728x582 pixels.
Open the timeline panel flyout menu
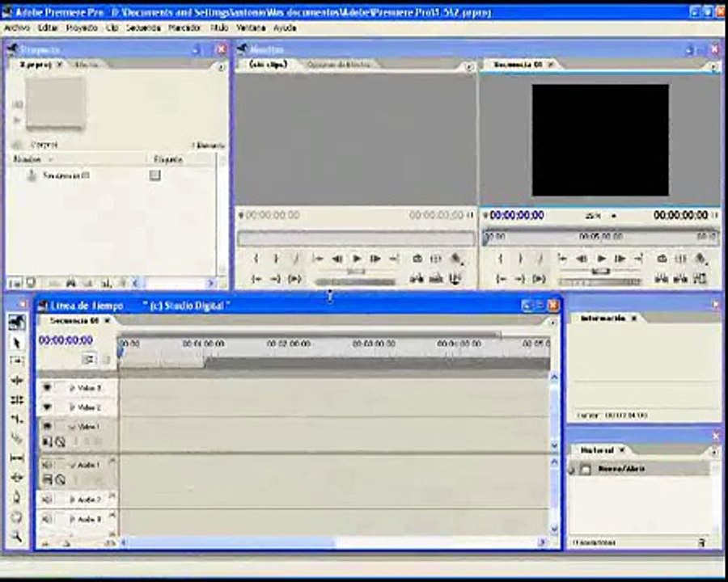coord(552,322)
